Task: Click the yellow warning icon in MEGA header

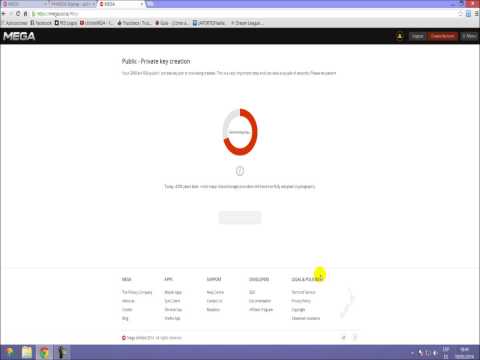Action: 400,36
